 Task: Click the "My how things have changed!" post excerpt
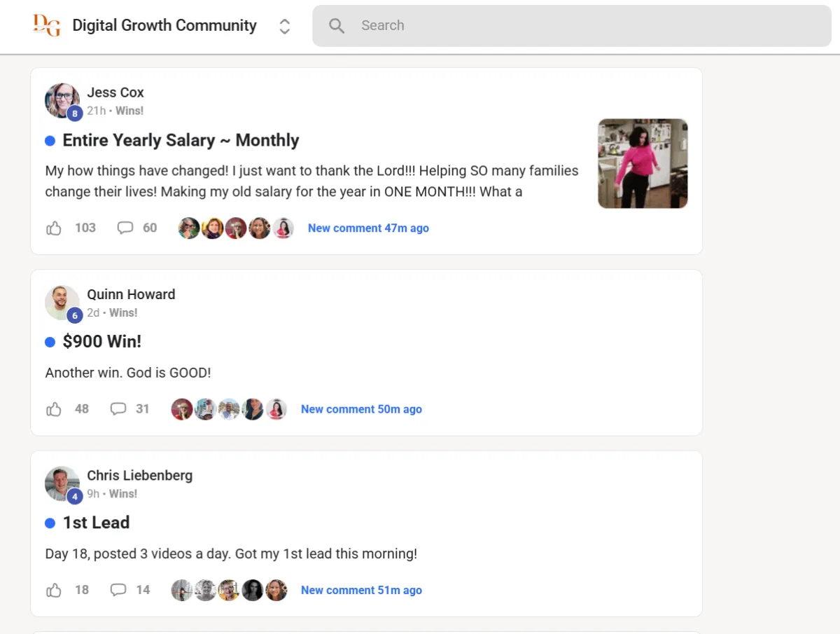(x=311, y=181)
